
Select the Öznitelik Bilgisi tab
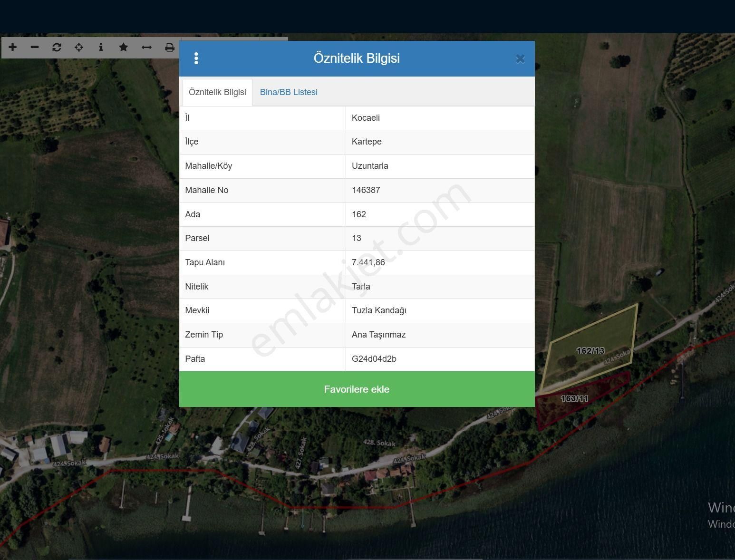[217, 92]
